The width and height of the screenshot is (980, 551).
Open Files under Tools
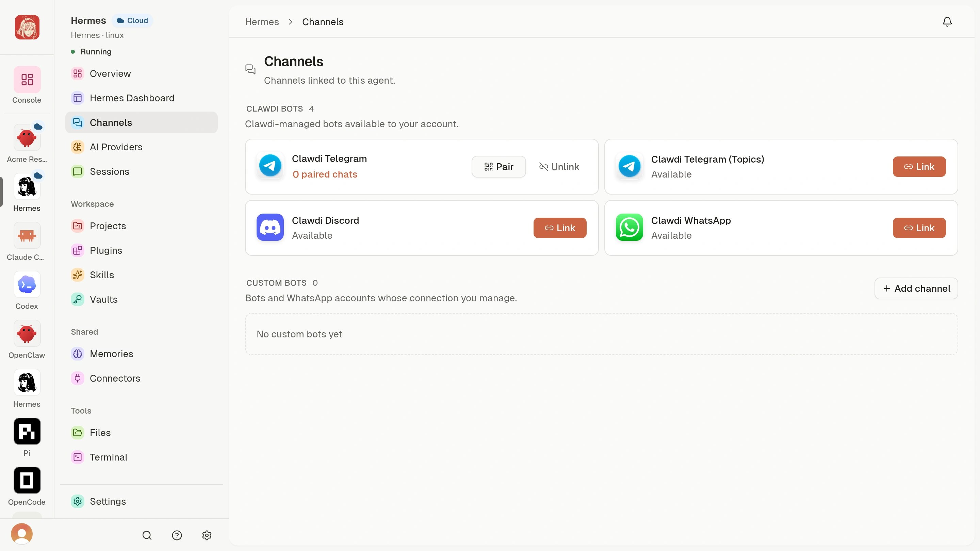142,433
